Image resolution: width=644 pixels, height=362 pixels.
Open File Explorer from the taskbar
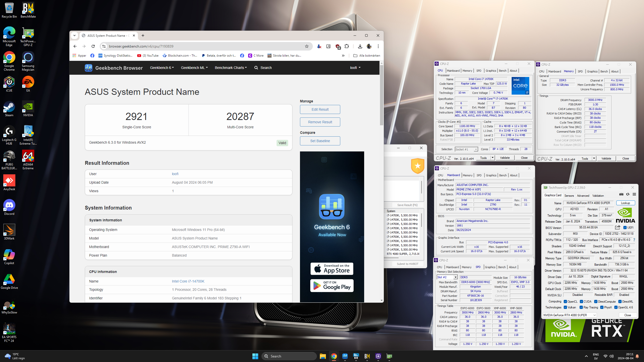point(323,356)
